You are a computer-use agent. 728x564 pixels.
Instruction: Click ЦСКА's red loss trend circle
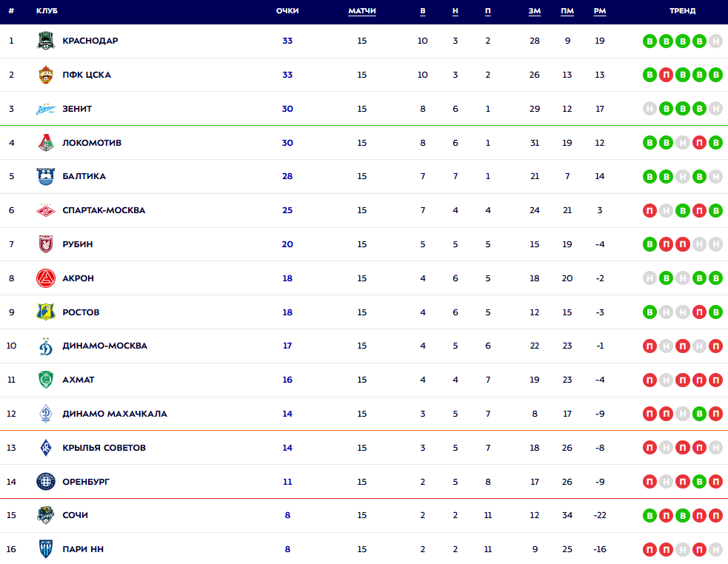666,75
